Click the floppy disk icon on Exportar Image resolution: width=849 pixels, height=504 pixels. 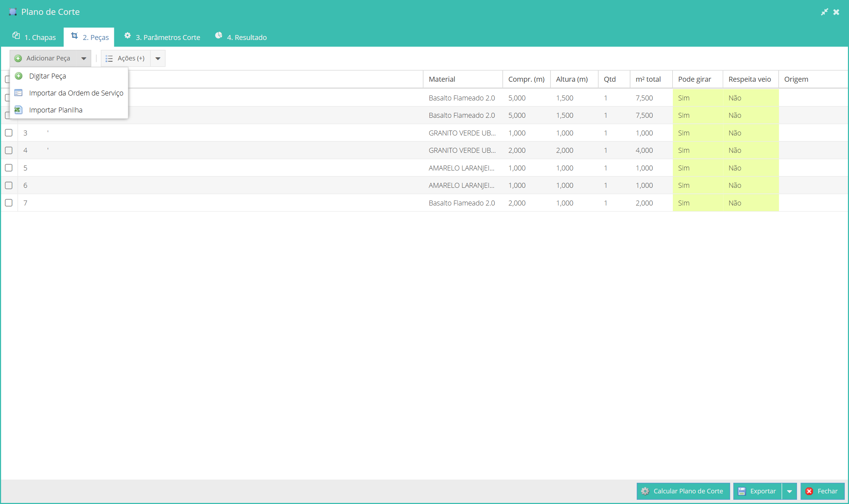tap(742, 491)
